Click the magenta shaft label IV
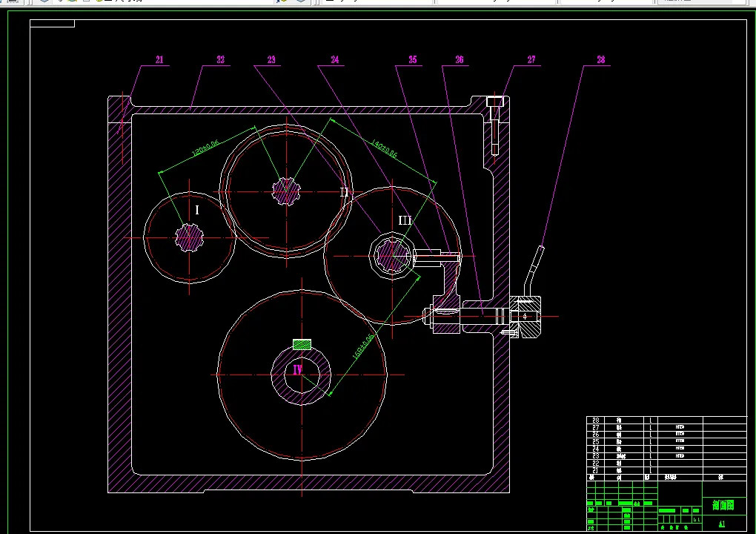The height and width of the screenshot is (534, 756). click(x=297, y=370)
